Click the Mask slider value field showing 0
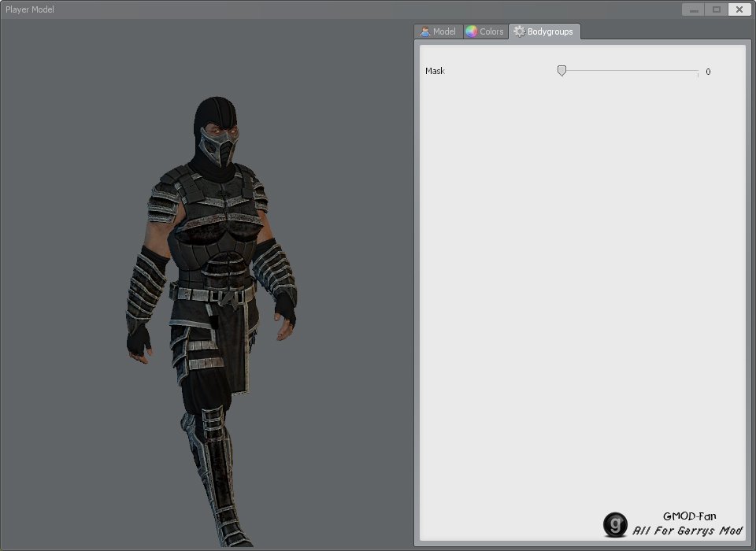Image resolution: width=756 pixels, height=551 pixels. click(708, 72)
